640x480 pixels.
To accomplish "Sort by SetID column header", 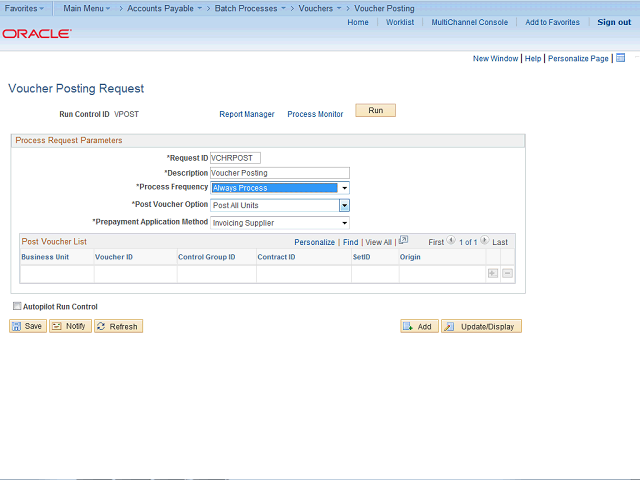I will coord(362,257).
